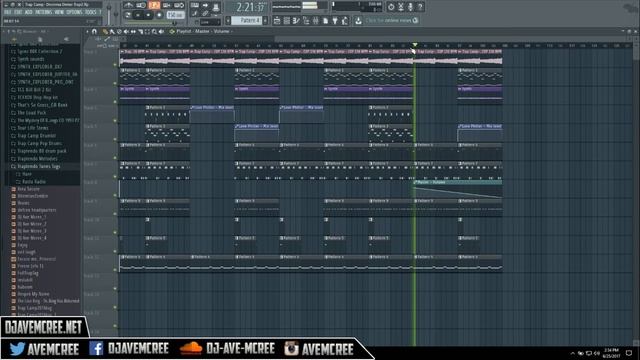Viewport: 640px width, 360px height.
Task: Click the tempo BPM display
Action: pos(176,15)
